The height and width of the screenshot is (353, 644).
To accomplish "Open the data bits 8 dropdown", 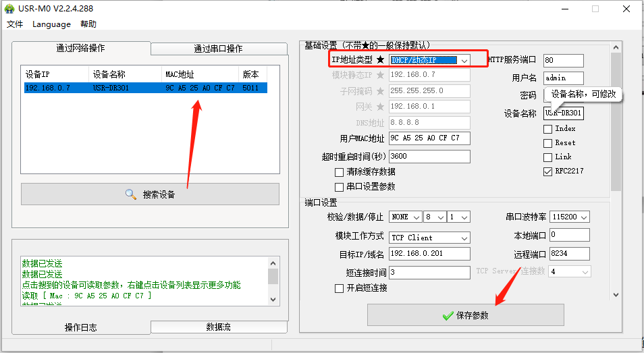I will pos(435,217).
